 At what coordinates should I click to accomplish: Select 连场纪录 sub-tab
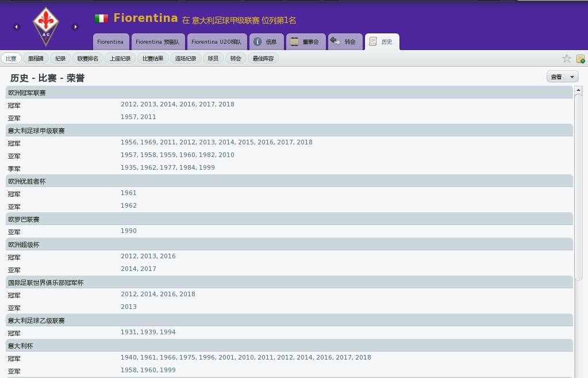[186, 59]
